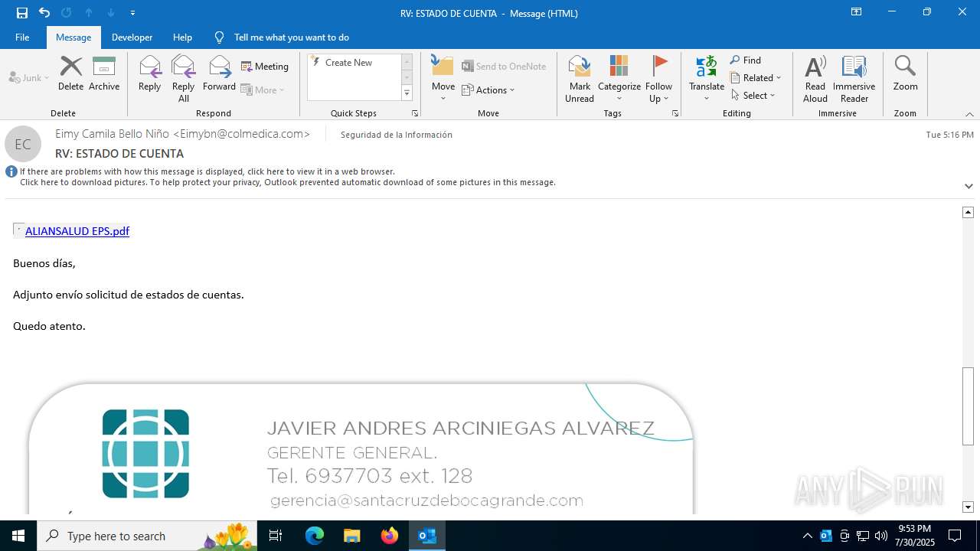Open Ribbon Display Options button

[x=856, y=12]
